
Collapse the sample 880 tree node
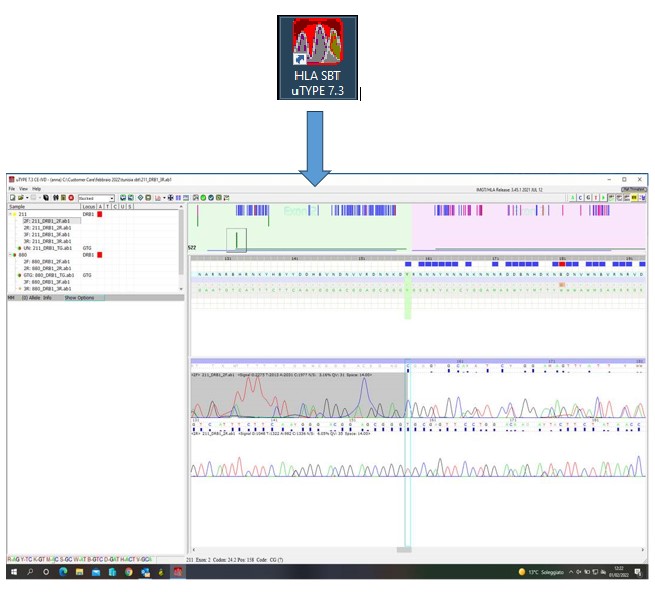(11, 254)
